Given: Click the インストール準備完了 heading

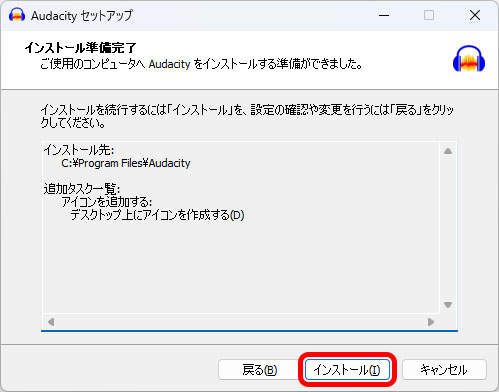Looking at the screenshot, I should click(80, 48).
